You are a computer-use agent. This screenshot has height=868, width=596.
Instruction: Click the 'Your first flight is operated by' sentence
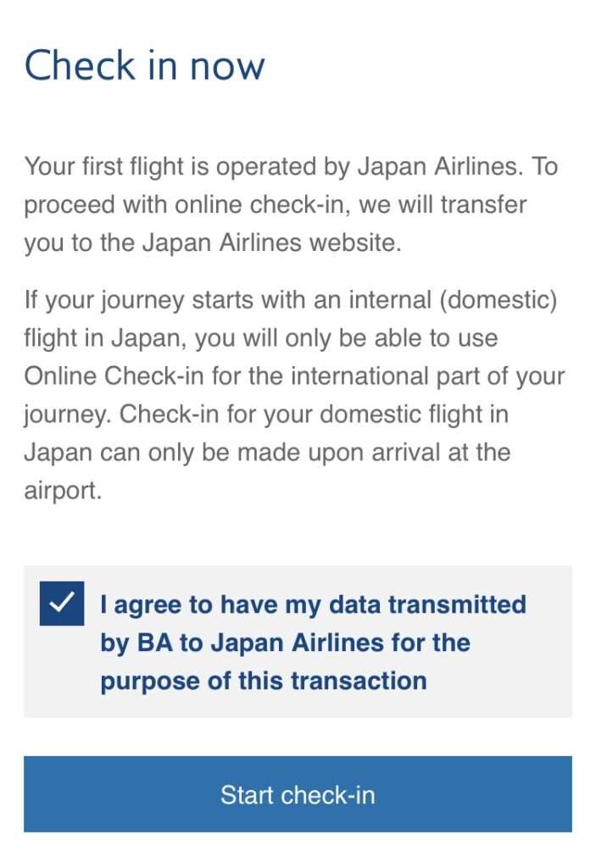(292, 204)
